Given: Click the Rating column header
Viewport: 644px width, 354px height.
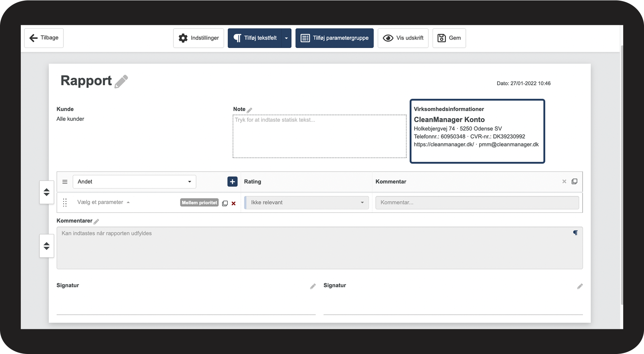Looking at the screenshot, I should 253,182.
